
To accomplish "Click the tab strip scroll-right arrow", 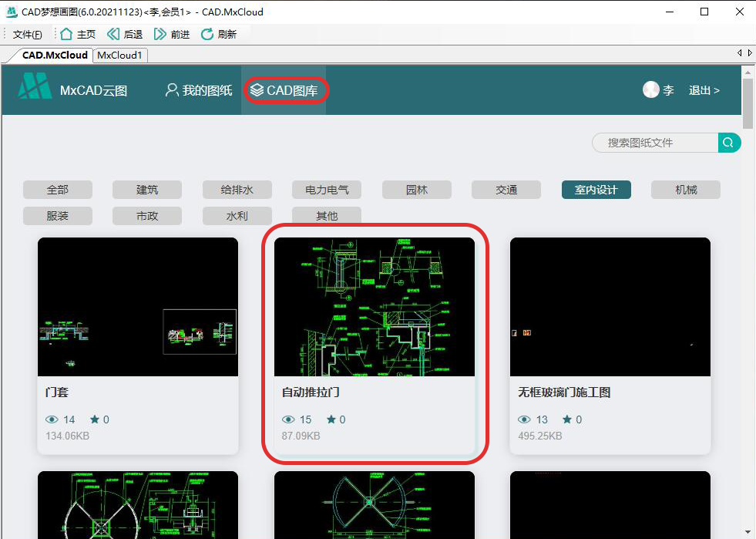I will (x=750, y=52).
